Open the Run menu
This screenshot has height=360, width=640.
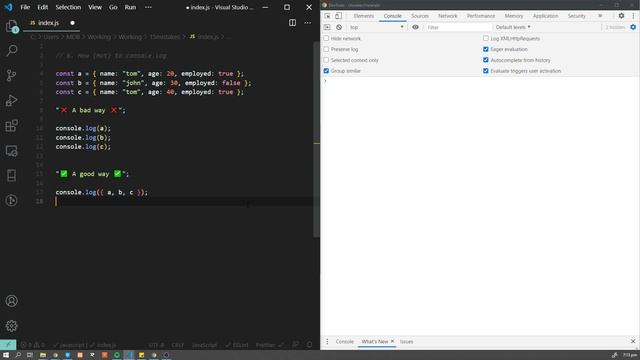130,7
